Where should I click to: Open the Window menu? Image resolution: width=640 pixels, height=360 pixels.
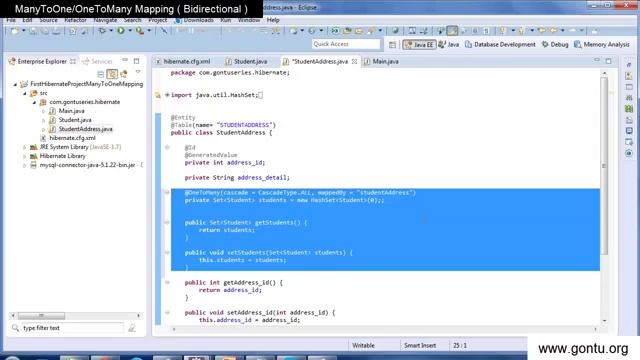pyautogui.click(x=249, y=20)
